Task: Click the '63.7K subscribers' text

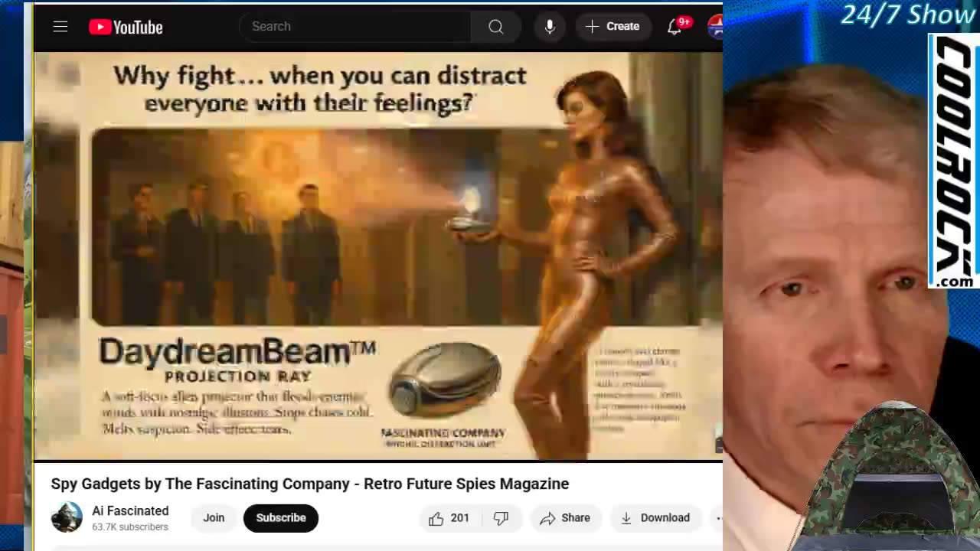Action: [130, 527]
